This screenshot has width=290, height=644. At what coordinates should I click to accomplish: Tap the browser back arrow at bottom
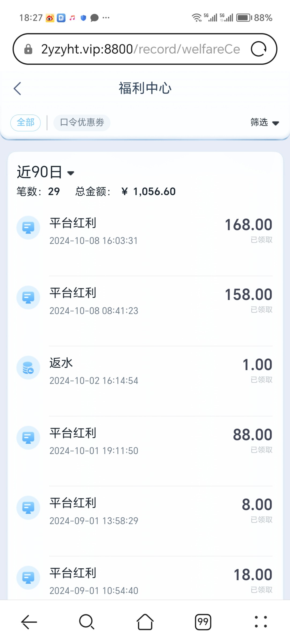point(29,622)
